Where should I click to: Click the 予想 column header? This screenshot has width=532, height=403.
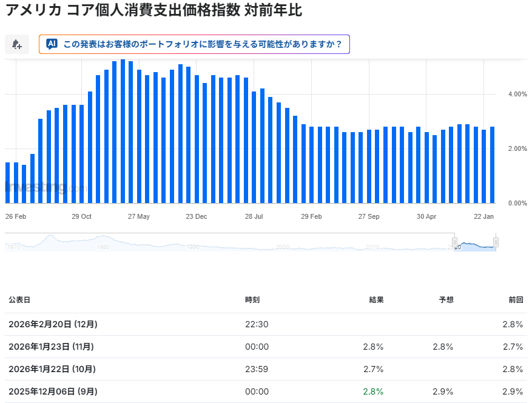pos(446,299)
